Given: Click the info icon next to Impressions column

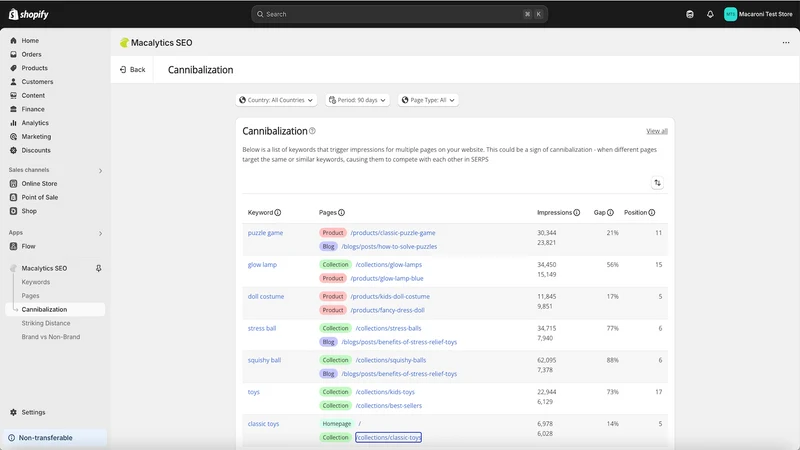Looking at the screenshot, I should pos(577,213).
